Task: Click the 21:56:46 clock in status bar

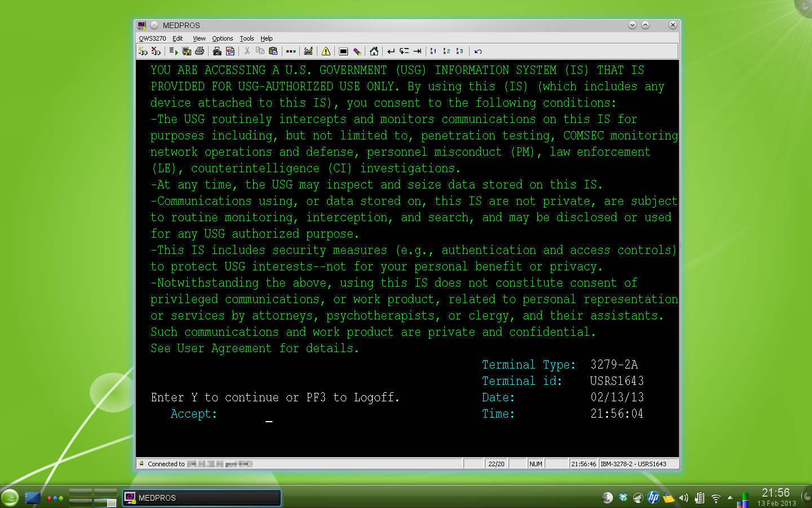Action: coord(584,464)
